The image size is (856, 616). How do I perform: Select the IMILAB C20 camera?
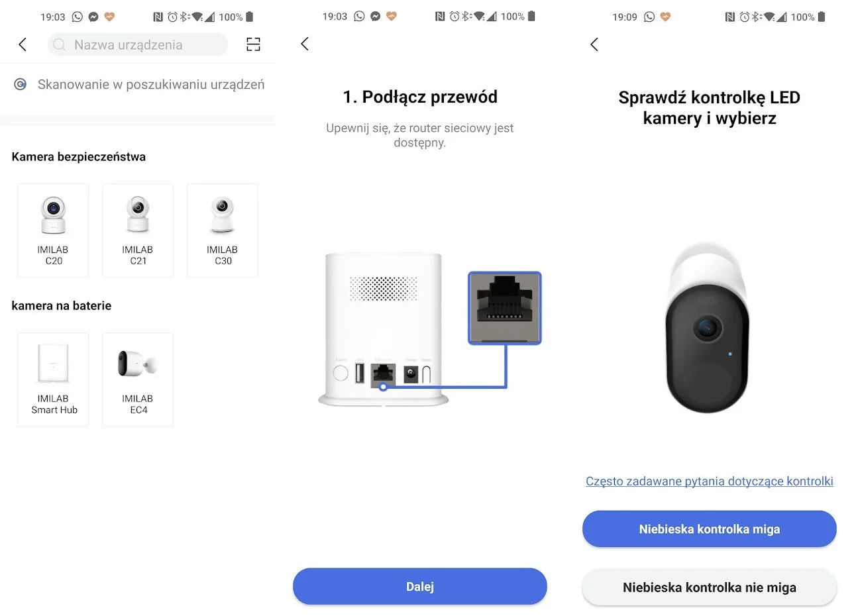point(53,230)
